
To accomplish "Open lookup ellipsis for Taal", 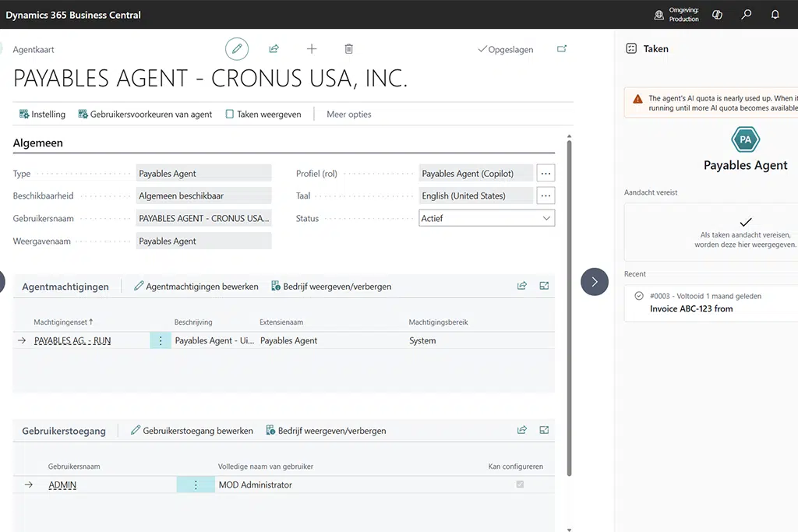I will [546, 196].
